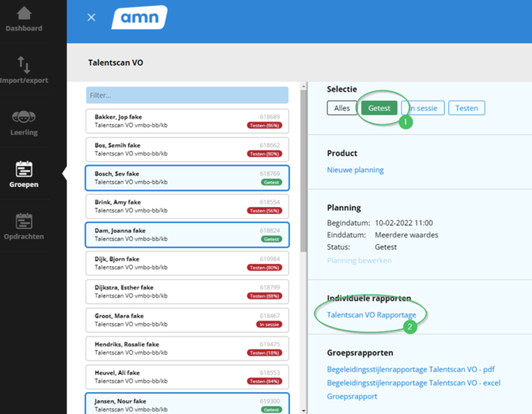Viewport: 532px width, 414px height.
Task: Switch selection to Testen filter
Action: click(466, 108)
